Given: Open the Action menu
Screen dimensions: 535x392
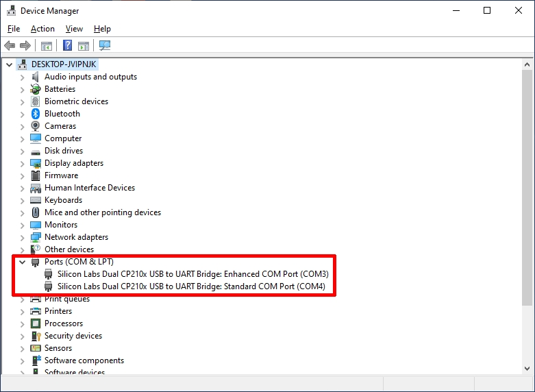Looking at the screenshot, I should coord(42,29).
